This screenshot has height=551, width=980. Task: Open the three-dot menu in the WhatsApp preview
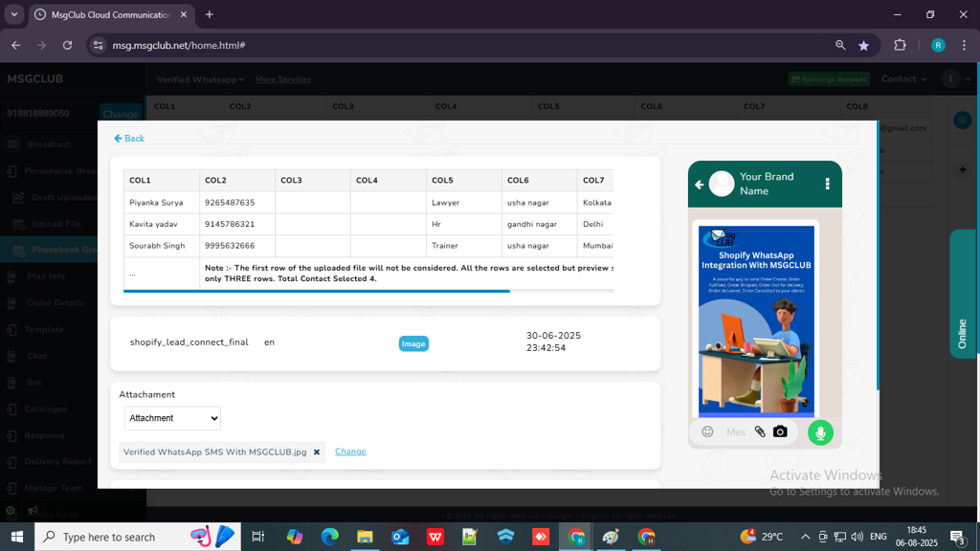828,184
